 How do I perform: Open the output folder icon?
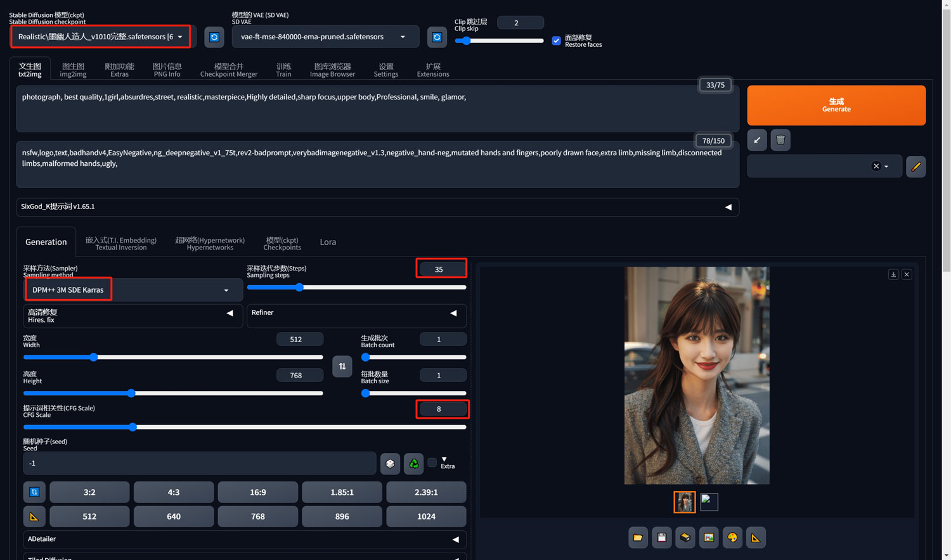point(638,538)
